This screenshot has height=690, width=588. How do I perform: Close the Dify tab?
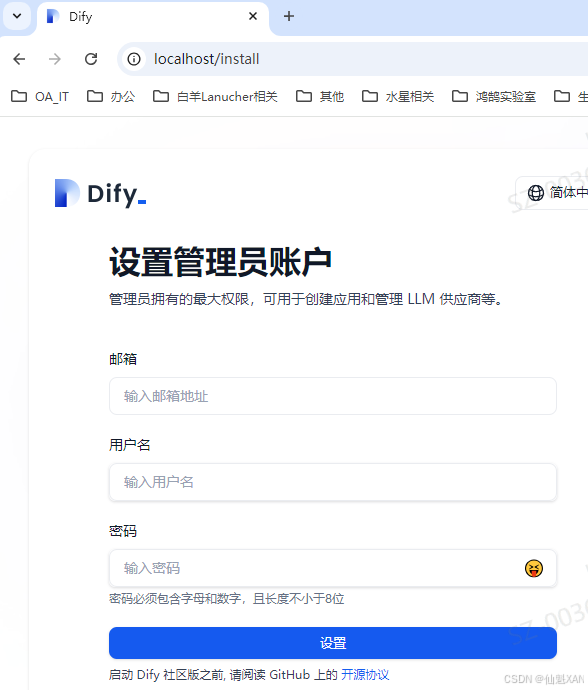(253, 16)
